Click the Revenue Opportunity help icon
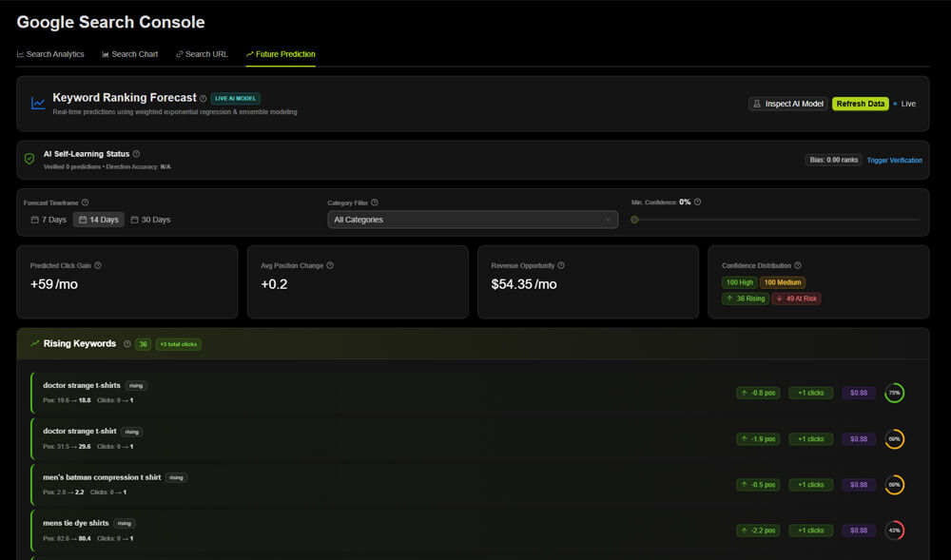951x560 pixels. point(561,265)
